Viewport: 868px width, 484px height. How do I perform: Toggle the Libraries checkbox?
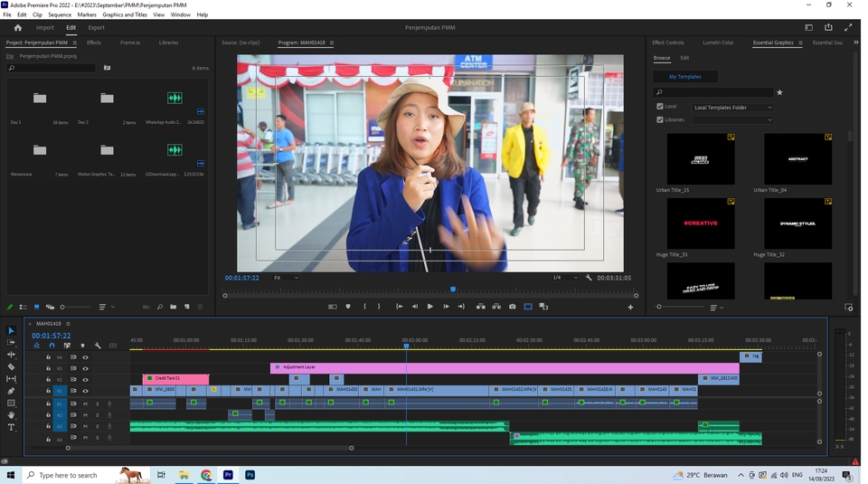pyautogui.click(x=660, y=119)
